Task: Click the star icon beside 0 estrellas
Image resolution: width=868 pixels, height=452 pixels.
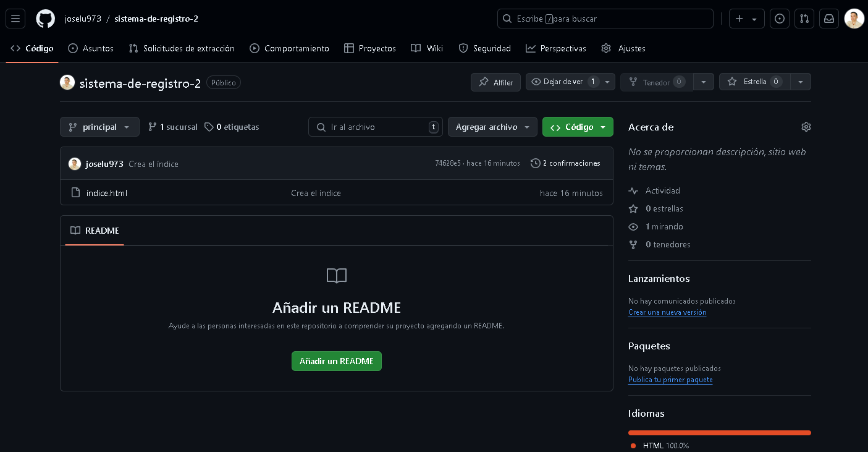Action: pyautogui.click(x=633, y=208)
